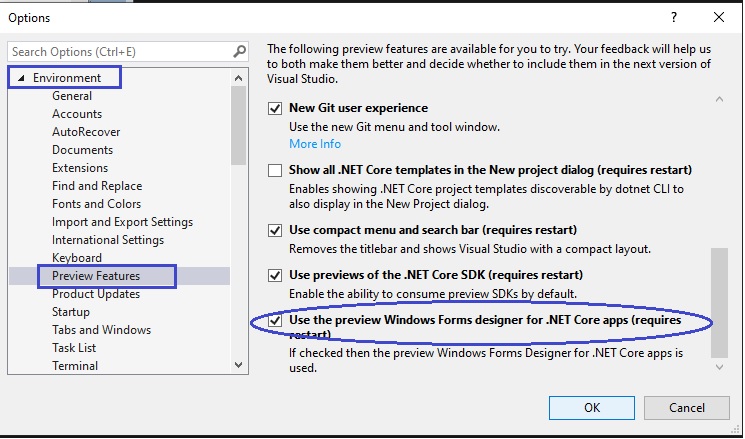The width and height of the screenshot is (745, 439).
Task: Focus the Search Options input field
Action: pos(121,51)
